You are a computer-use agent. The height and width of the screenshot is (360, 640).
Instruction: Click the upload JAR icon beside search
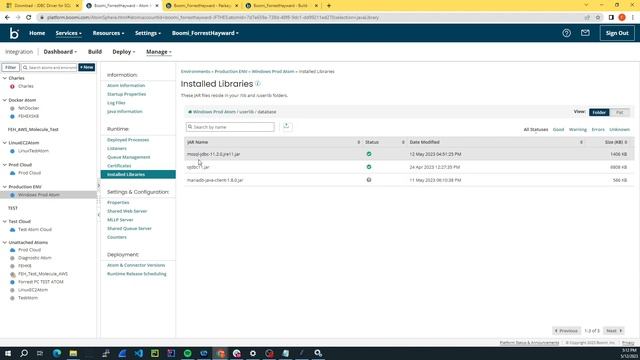coord(286,126)
